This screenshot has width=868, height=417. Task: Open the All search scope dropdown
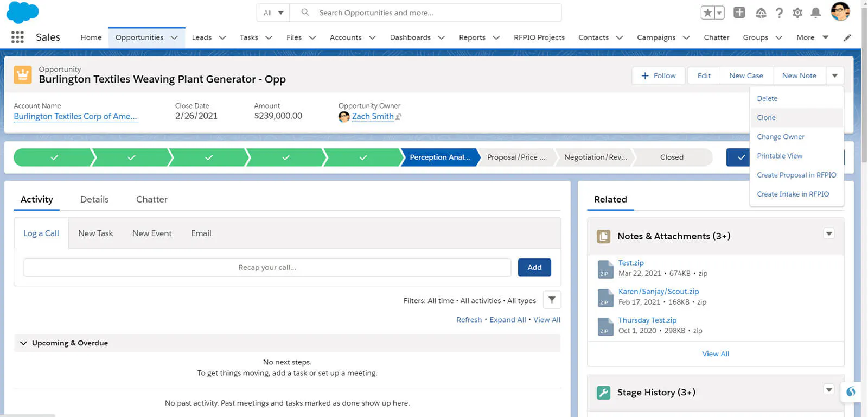(273, 12)
